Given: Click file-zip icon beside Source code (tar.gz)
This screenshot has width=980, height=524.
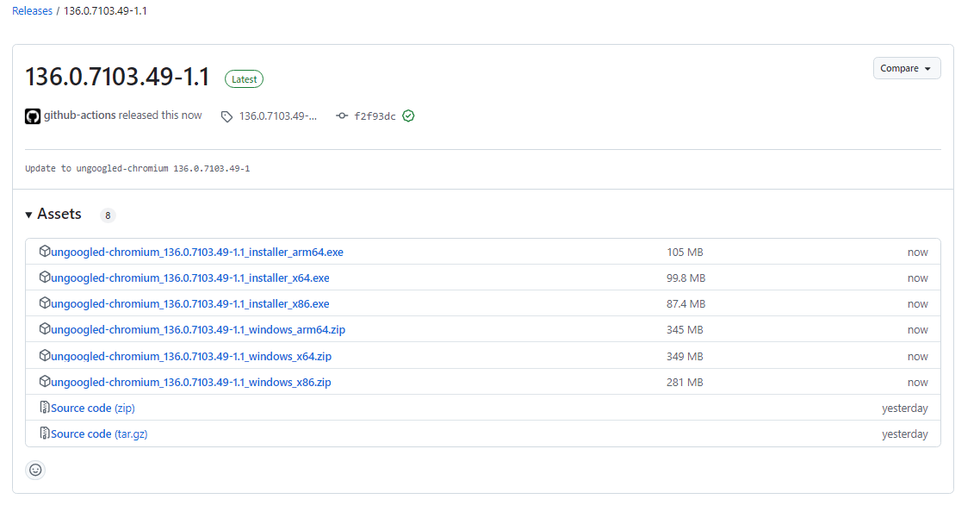Looking at the screenshot, I should (x=45, y=433).
